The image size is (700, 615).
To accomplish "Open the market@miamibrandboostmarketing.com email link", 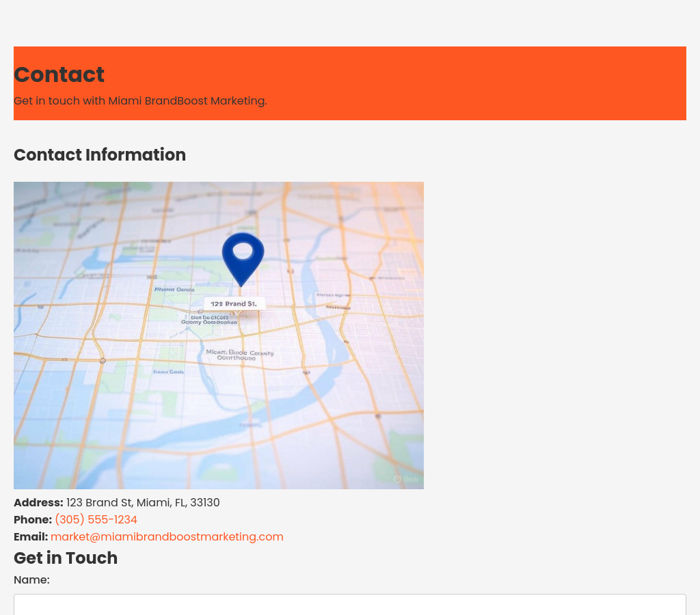I will point(167,537).
